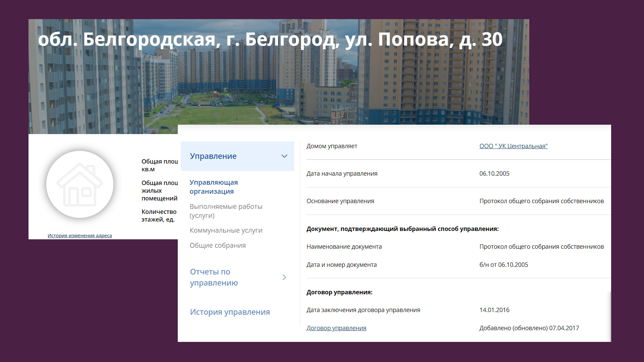Select Управляющая организация menu item
Image resolution: width=644 pixels, height=362 pixels.
213,187
